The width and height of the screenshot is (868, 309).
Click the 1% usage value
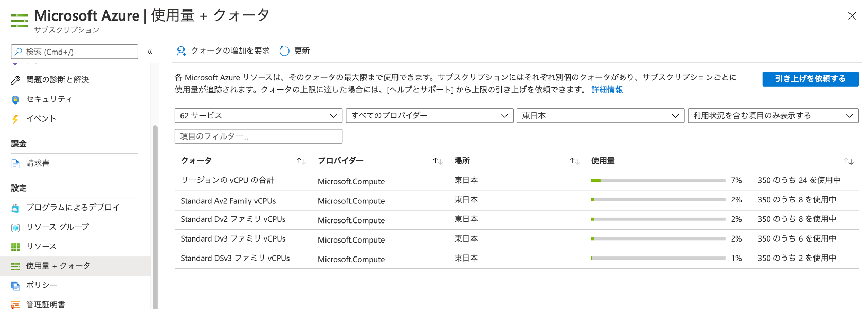click(736, 258)
